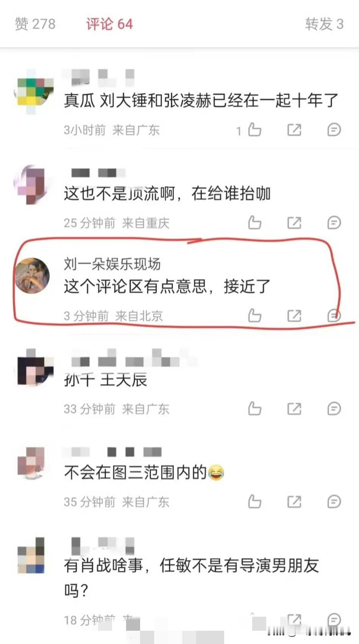
Task: Repost 刘一朵娱乐现场's comment
Action: 294,315
